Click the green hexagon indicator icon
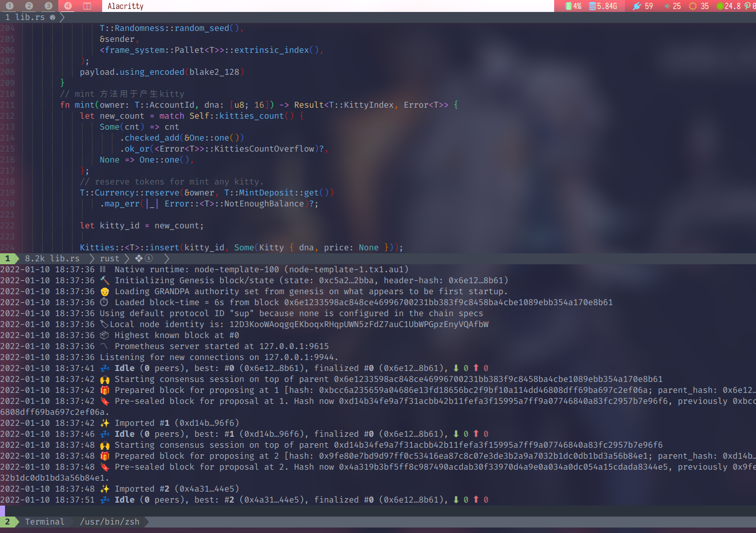 (720, 6)
